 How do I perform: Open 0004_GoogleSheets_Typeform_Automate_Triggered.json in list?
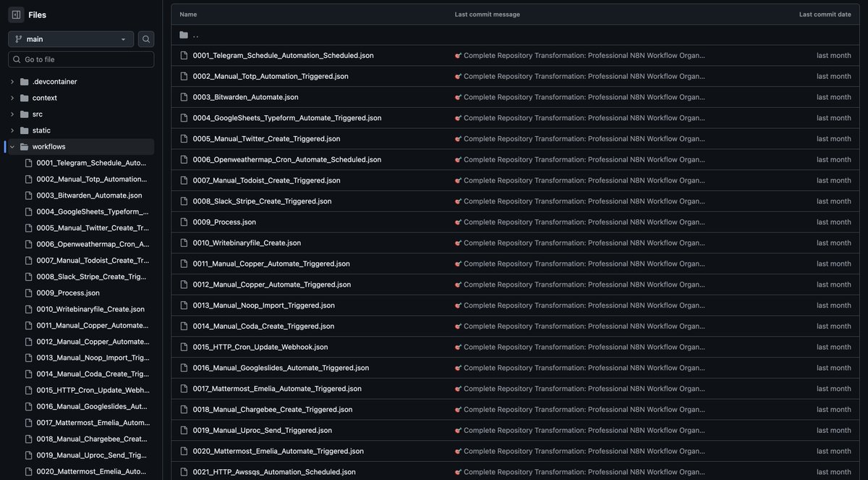coord(287,118)
